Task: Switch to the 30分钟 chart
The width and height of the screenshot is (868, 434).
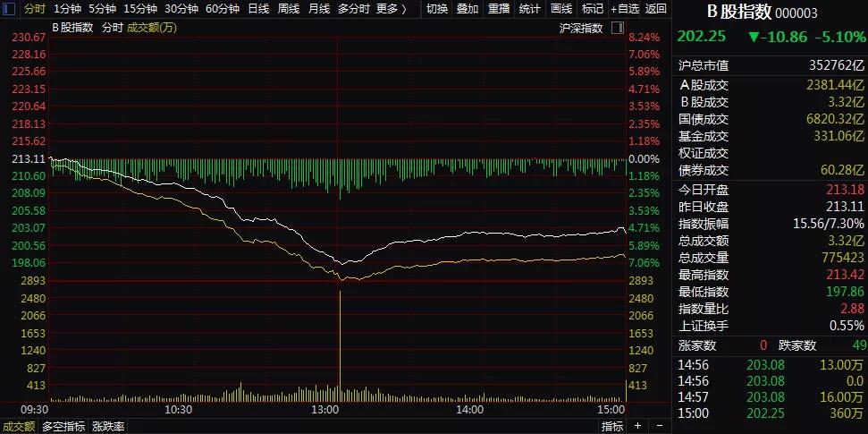Action: 181,9
